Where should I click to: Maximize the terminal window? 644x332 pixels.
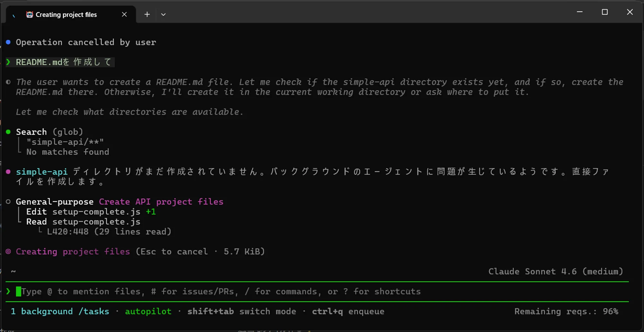(605, 12)
